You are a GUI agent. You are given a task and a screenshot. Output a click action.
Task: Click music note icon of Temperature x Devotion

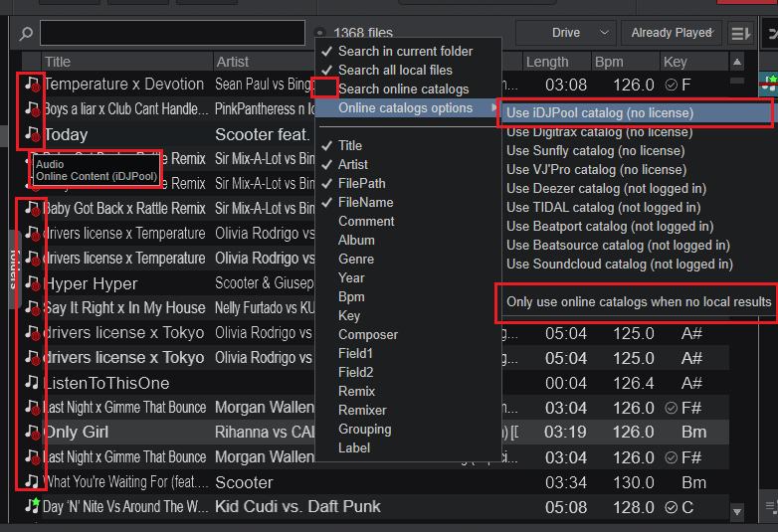point(32,85)
